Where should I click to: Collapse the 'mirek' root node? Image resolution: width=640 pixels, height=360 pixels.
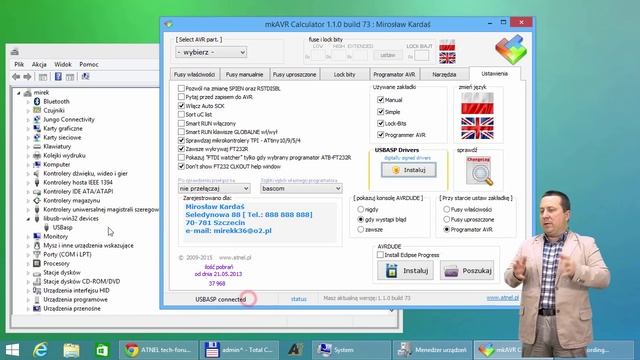[x=19, y=93]
